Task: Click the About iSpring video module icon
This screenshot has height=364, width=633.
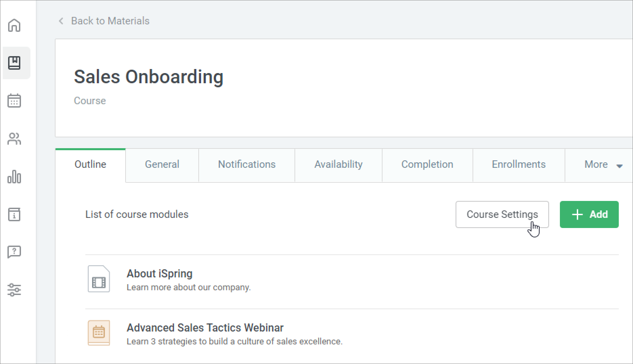Action: (x=99, y=279)
